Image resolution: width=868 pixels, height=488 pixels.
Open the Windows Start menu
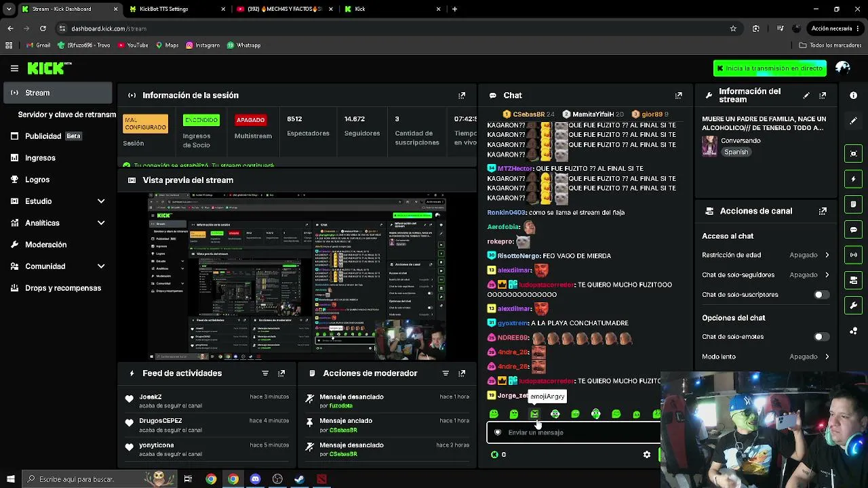click(x=10, y=479)
